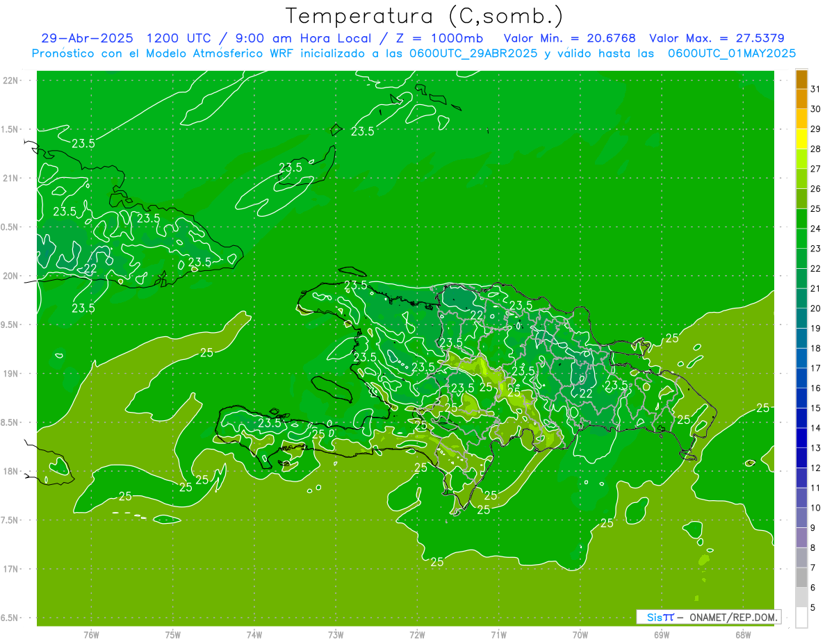Click the "Temperatura (C,somb.)" map title
The image size is (834, 644).
point(425,15)
